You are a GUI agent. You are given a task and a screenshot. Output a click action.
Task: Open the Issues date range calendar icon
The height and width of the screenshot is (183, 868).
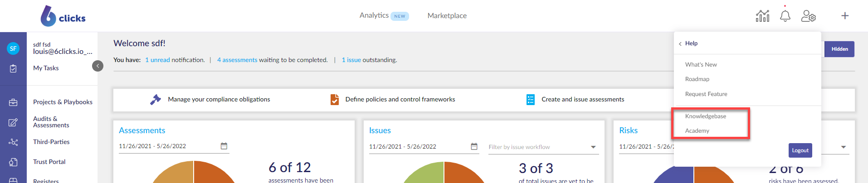point(474,146)
